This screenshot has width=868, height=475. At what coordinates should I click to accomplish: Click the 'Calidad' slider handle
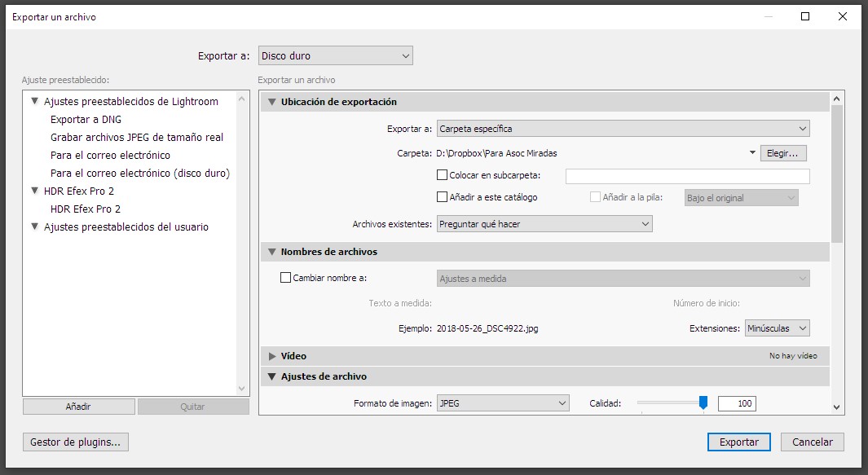tap(703, 402)
